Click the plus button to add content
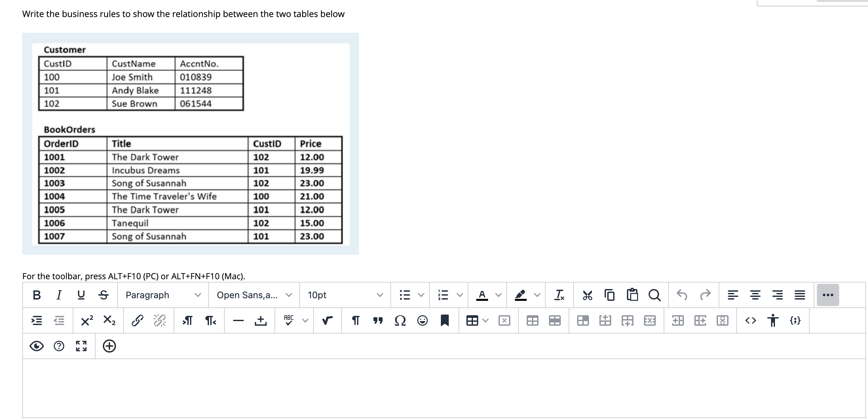 click(x=109, y=346)
